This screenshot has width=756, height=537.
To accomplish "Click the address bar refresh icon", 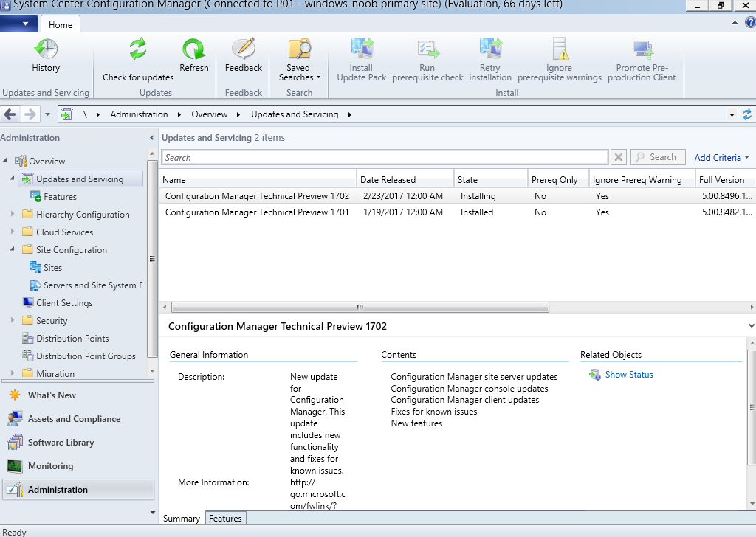I will 747,114.
